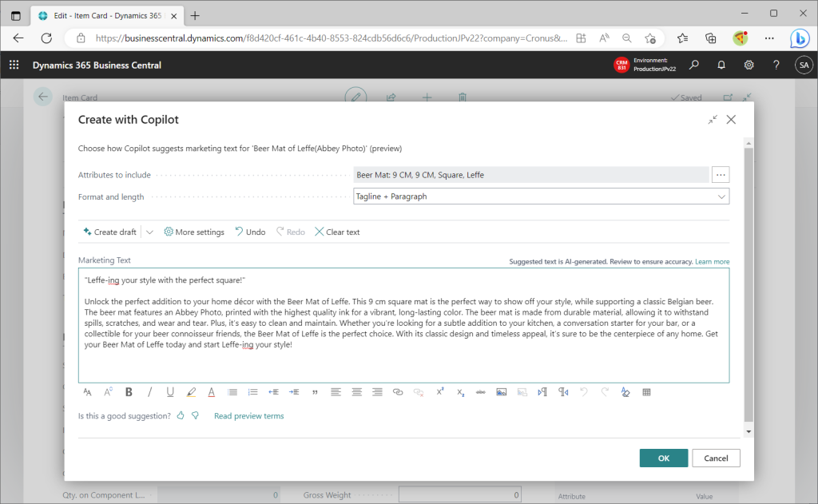
Task: Expand the Create draft dropdown arrow
Action: pos(149,232)
